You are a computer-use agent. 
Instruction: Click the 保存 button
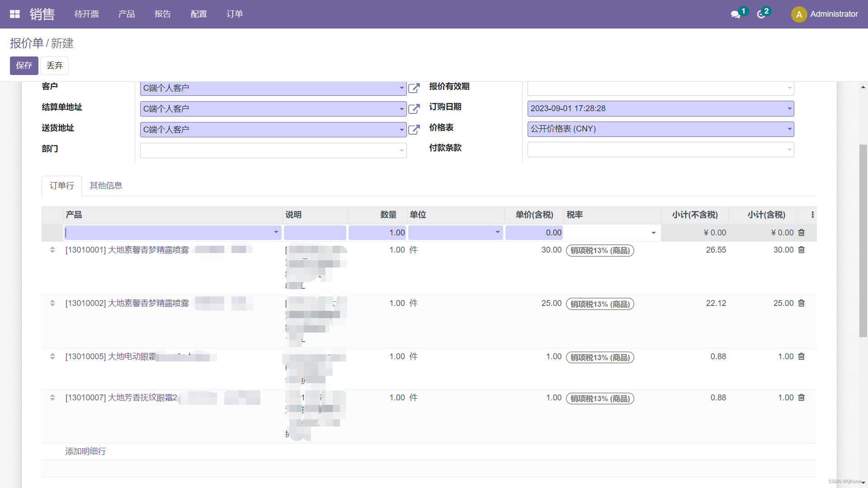click(24, 66)
